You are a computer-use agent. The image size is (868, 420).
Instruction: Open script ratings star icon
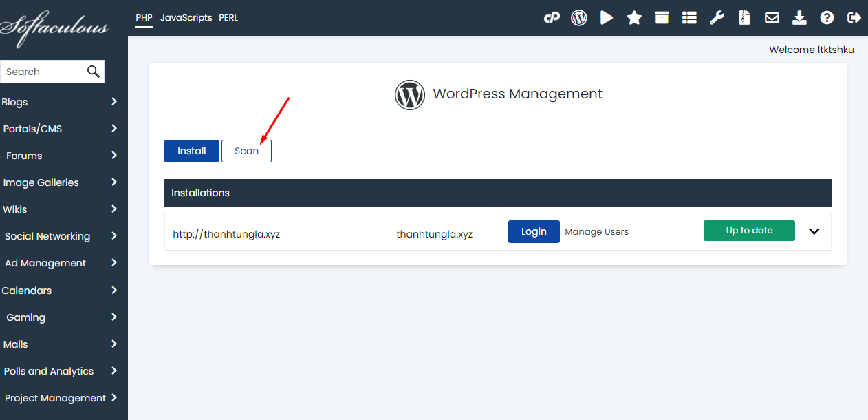point(634,18)
